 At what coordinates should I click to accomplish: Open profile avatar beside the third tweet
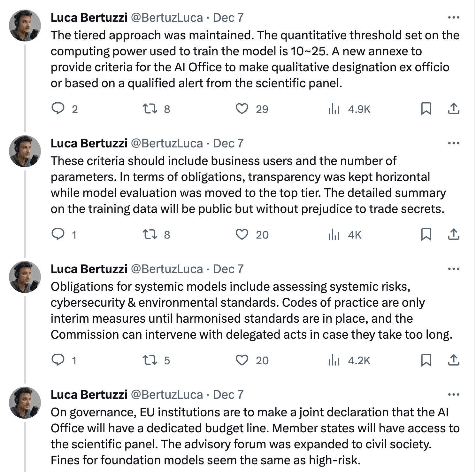pos(25,277)
